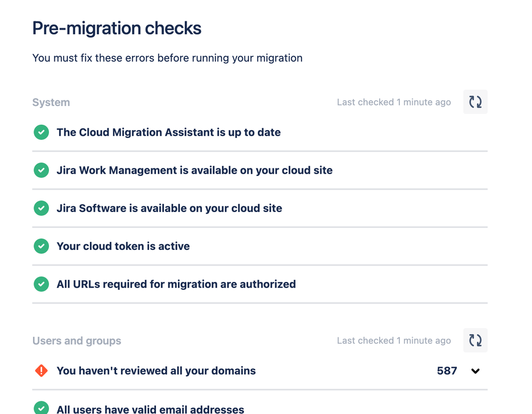Click the red warning icon for domains
The image size is (532, 414).
[42, 370]
